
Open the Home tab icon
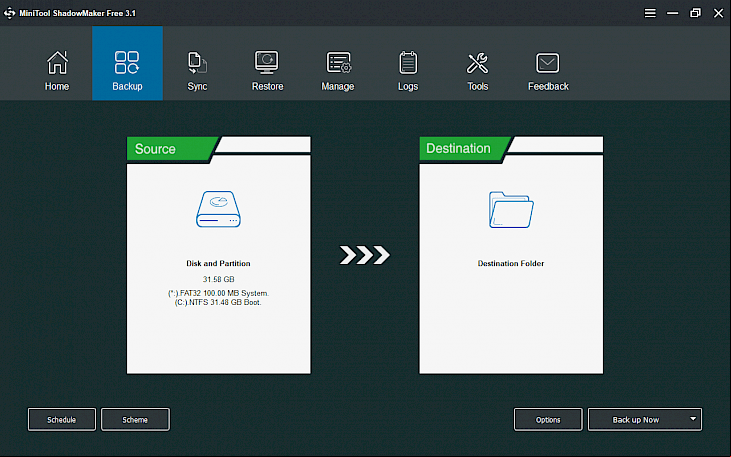[57, 62]
